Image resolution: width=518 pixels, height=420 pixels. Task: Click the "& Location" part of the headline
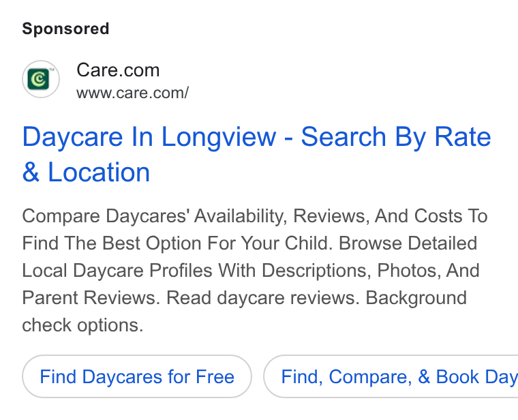[x=86, y=172]
